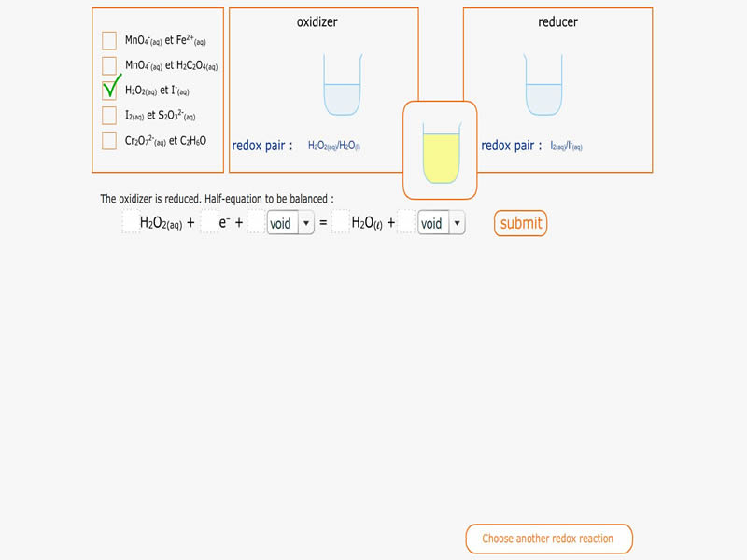Click the I2/I- redox pair label
Viewport: 747px width, 560px height.
coord(566,146)
